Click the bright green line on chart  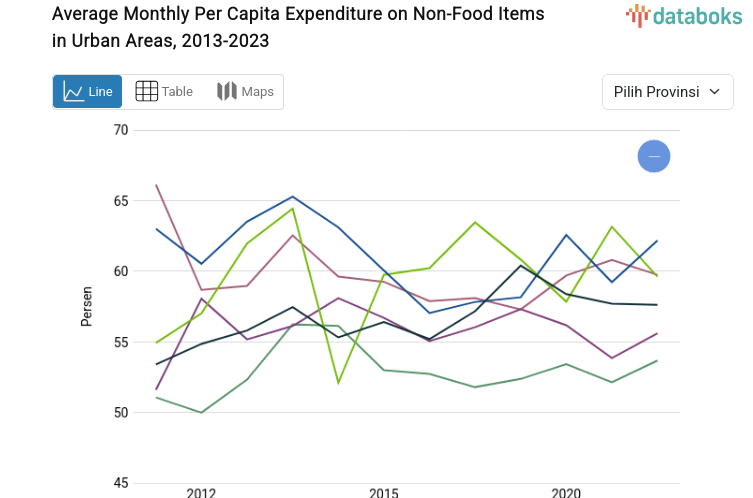coord(475,223)
